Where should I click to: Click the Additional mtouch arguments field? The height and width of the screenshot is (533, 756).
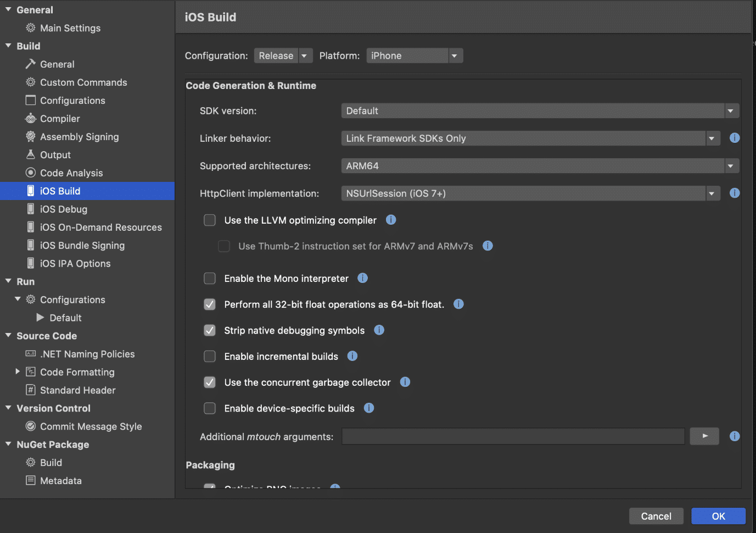tap(513, 436)
